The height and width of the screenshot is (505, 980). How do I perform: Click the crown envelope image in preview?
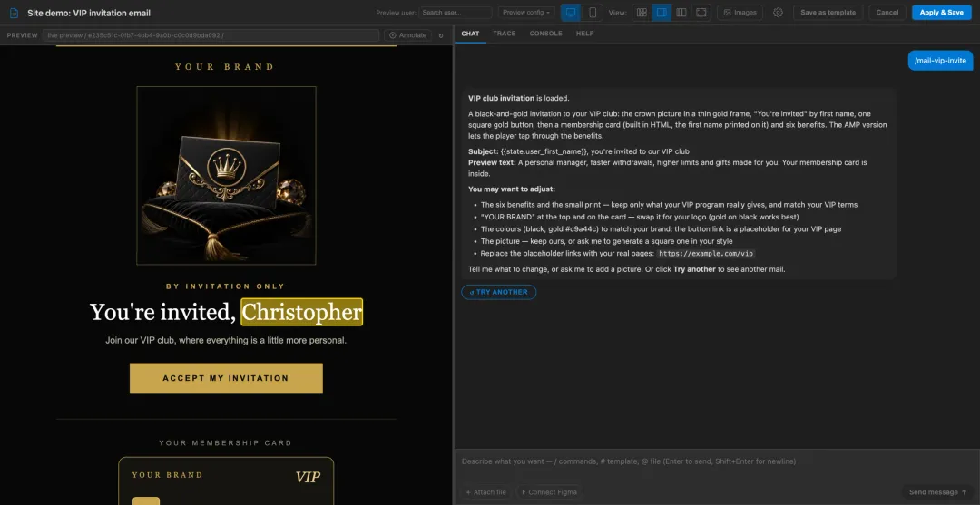(226, 176)
